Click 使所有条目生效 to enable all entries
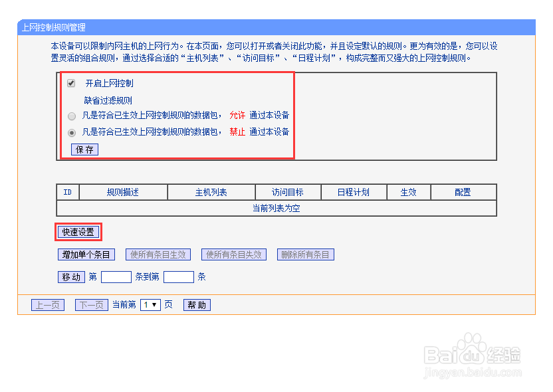Image resolution: width=553 pixels, height=392 pixels. pos(158,254)
